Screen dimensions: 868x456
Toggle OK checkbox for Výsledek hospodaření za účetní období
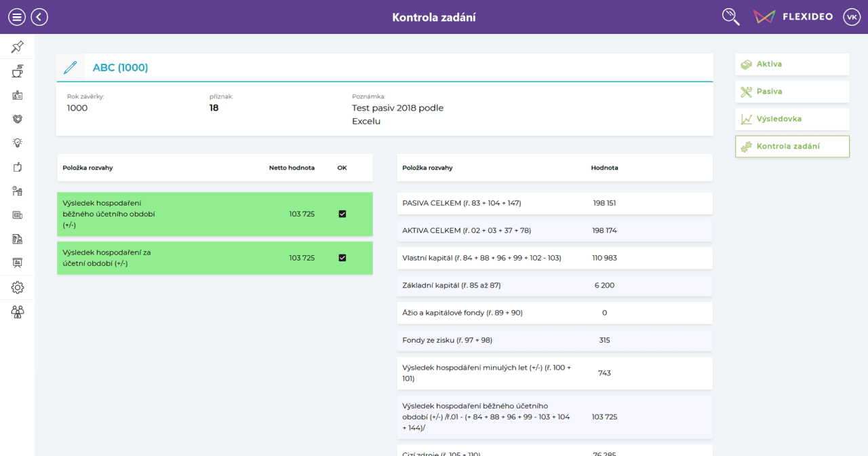click(342, 258)
